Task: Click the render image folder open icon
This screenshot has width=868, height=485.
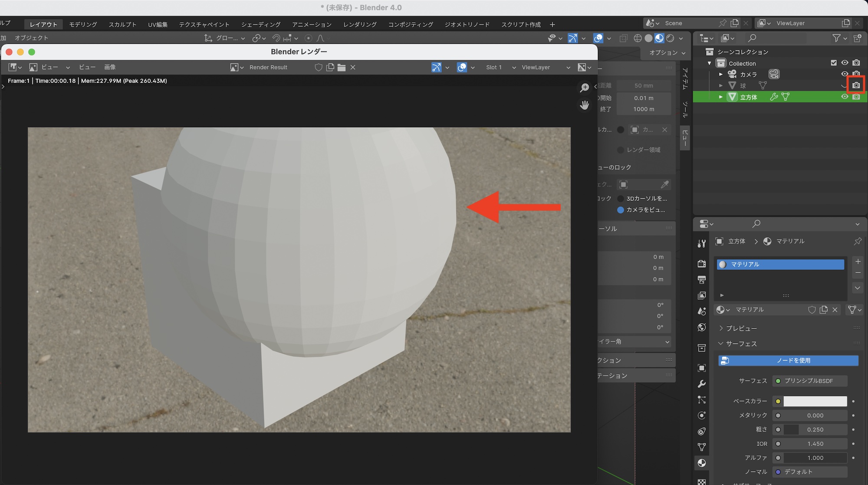Action: pos(342,67)
